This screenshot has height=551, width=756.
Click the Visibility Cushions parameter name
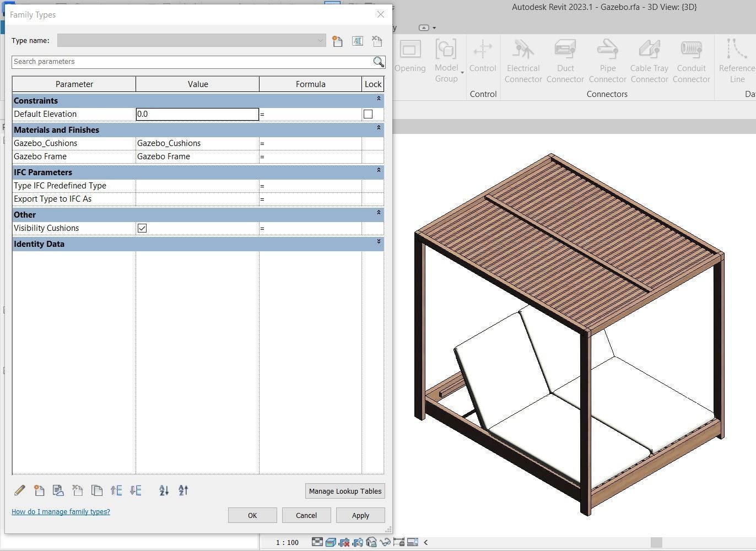46,228
